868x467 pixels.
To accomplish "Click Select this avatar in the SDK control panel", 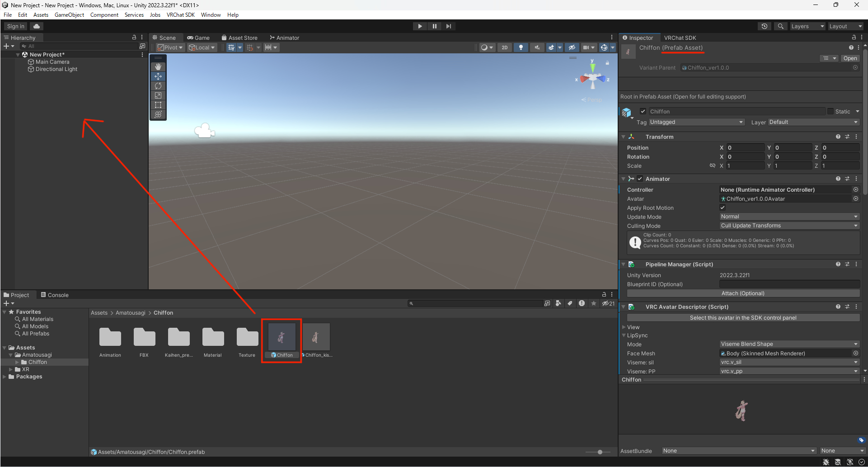I will click(742, 317).
